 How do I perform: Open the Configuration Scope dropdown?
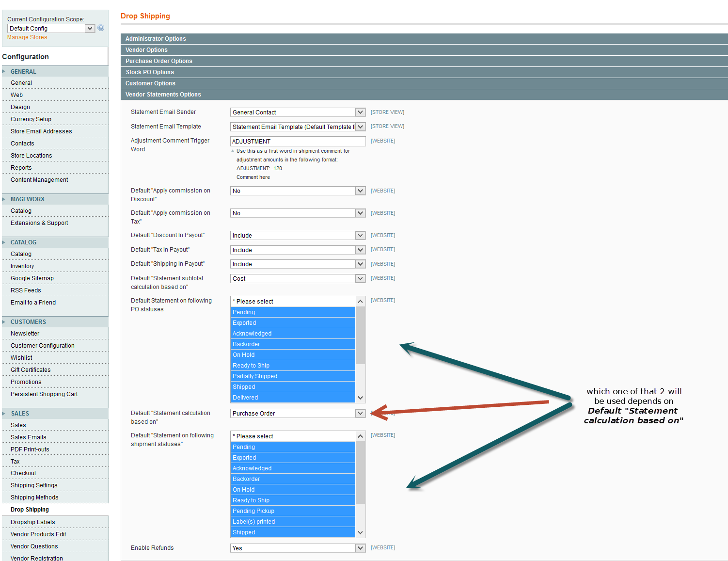[51, 29]
